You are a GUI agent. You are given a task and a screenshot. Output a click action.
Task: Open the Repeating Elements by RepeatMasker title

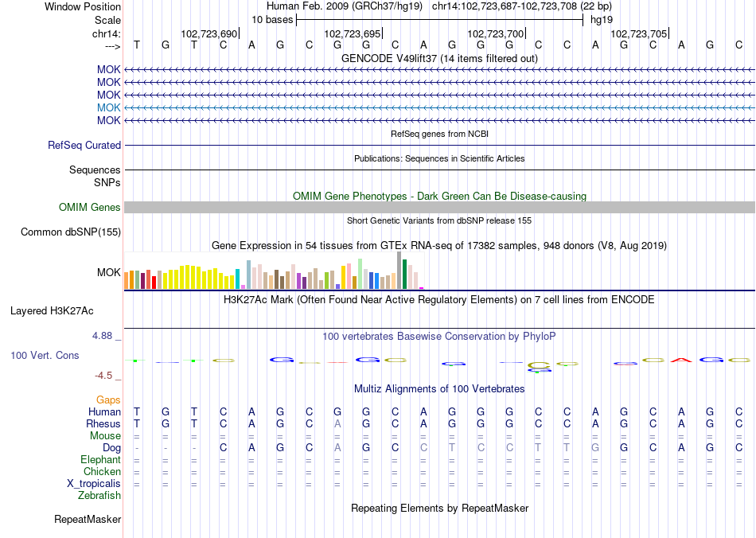click(x=439, y=508)
